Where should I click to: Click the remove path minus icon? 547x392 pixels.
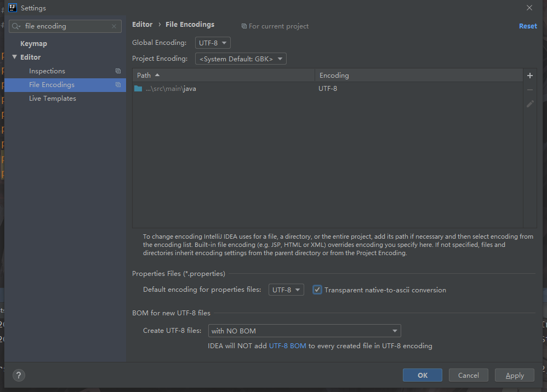click(x=529, y=90)
